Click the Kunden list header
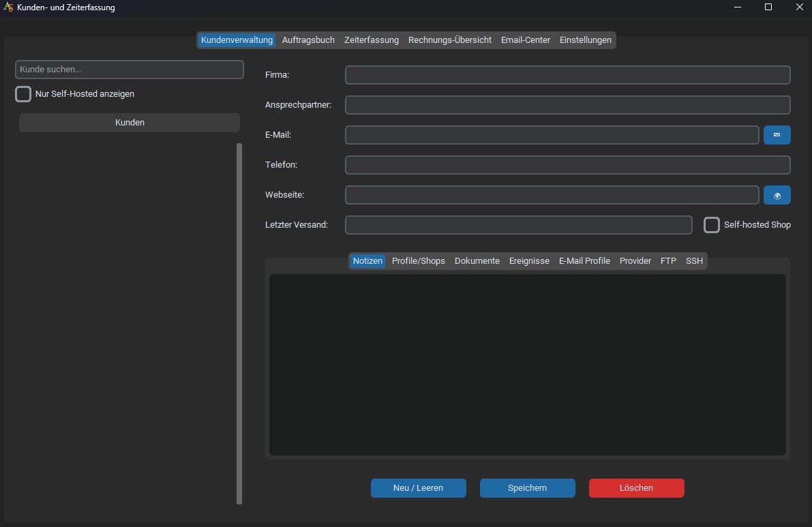Image resolution: width=812 pixels, height=527 pixels. [x=130, y=123]
